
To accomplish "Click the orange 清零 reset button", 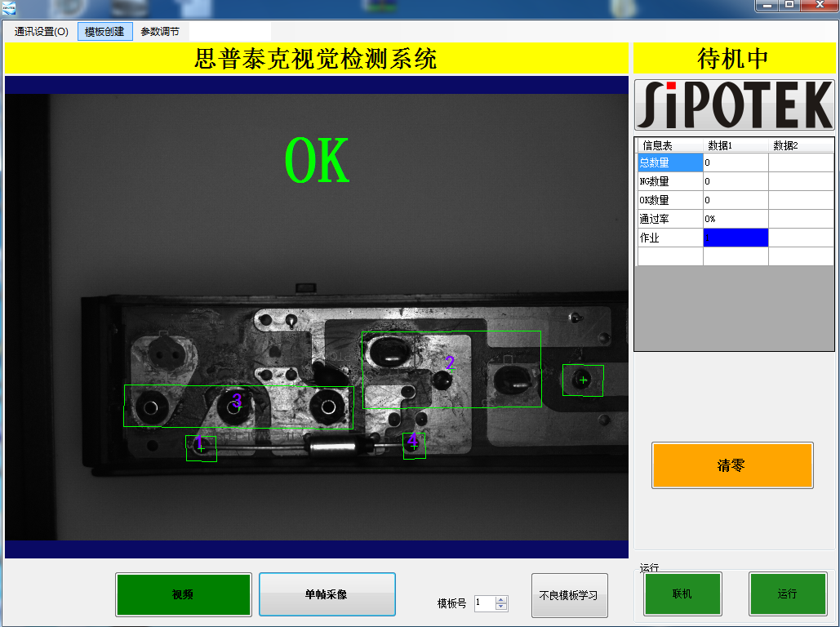I will [x=732, y=465].
